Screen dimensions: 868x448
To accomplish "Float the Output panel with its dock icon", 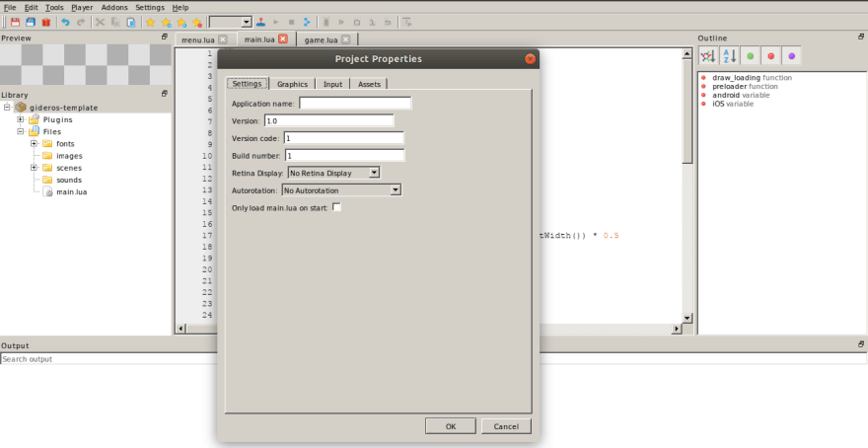I will [x=861, y=343].
